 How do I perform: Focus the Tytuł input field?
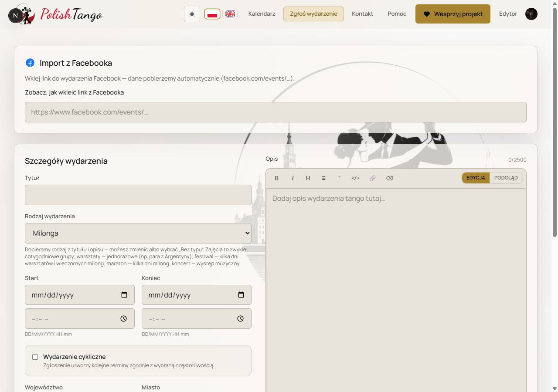coord(138,195)
